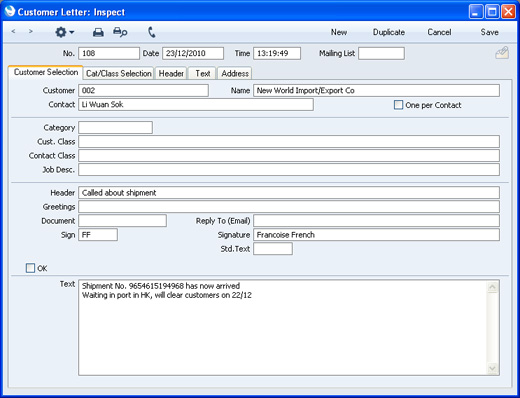Click the Document input field
This screenshot has height=398, width=520.
click(x=122, y=221)
